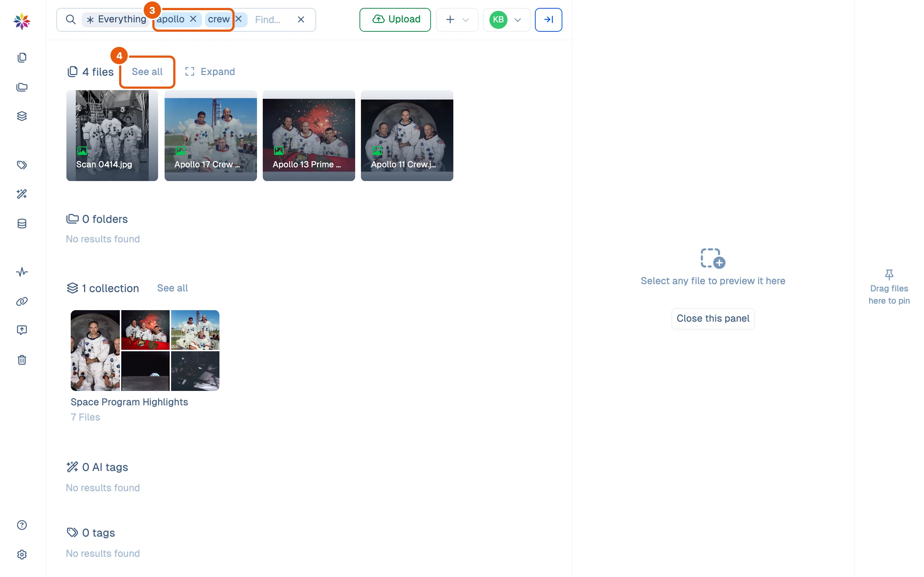Open the plus create-new dropdown
924x577 pixels.
(x=457, y=19)
